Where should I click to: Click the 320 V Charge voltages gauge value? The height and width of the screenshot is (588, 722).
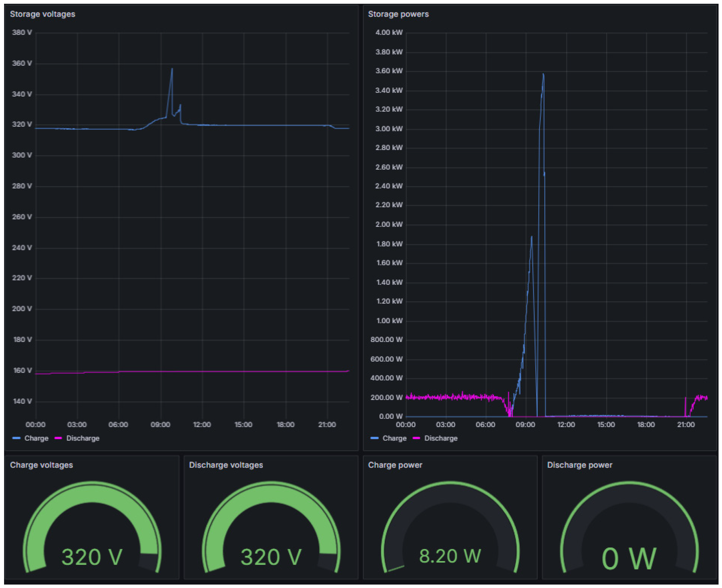92,556
